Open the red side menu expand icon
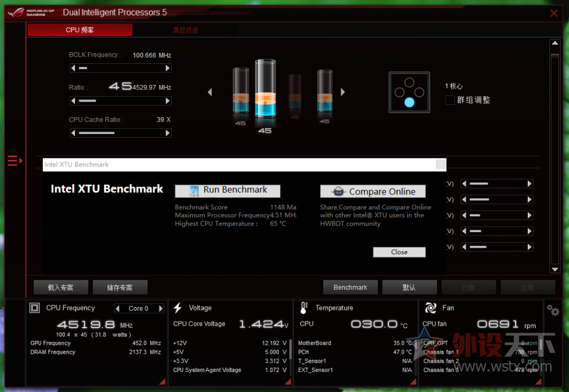569x392 pixels. (x=15, y=160)
